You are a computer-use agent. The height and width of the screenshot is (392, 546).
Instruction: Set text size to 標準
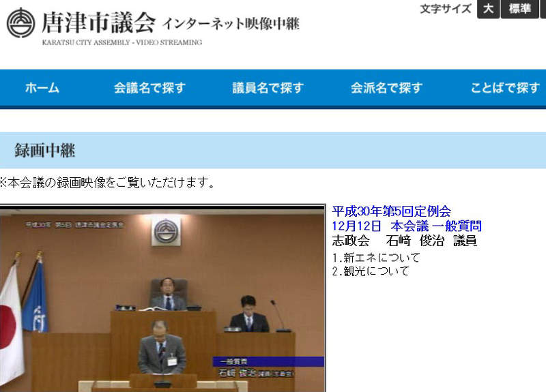click(519, 9)
